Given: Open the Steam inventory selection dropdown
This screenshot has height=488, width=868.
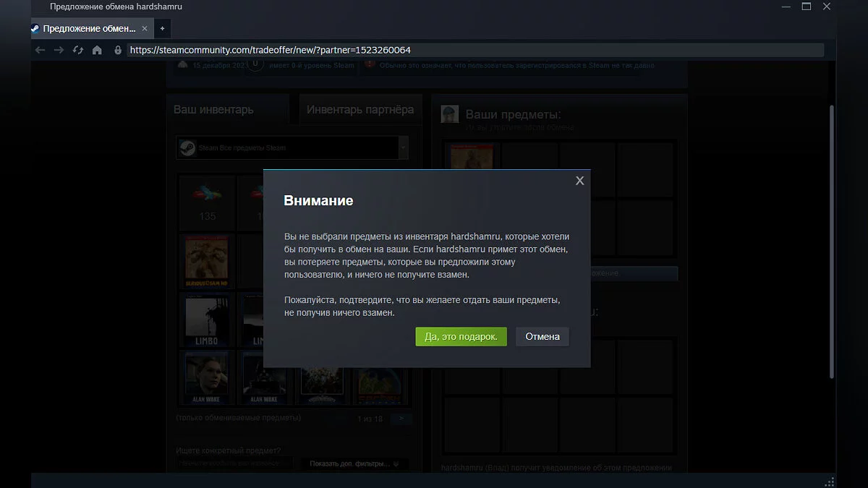Looking at the screenshot, I should (x=292, y=147).
